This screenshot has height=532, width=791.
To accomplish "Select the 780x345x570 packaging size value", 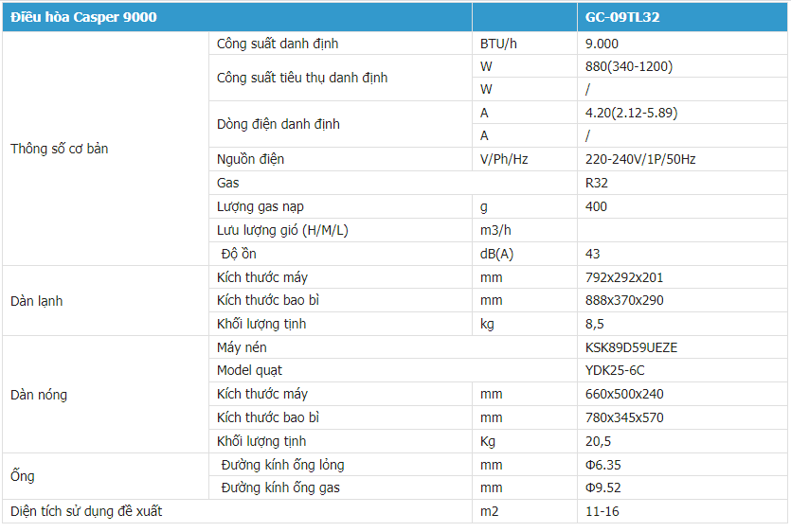I will tap(624, 417).
